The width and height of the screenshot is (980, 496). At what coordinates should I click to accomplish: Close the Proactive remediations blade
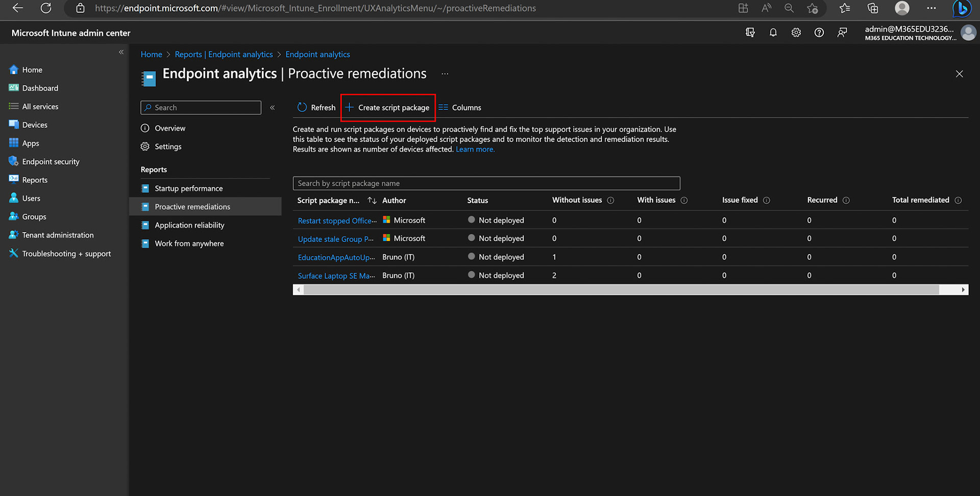[x=959, y=74]
